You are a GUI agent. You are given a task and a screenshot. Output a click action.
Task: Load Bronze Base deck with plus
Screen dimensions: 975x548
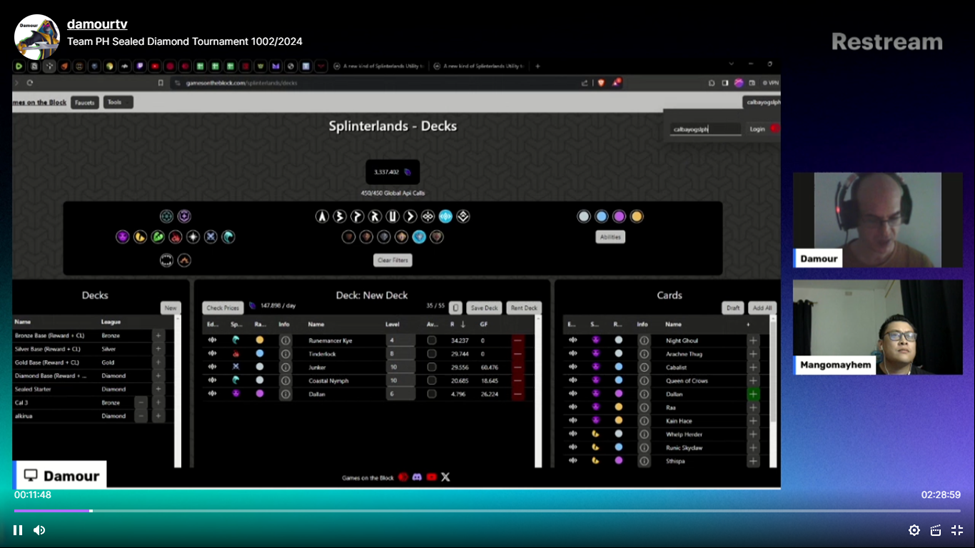coord(159,335)
